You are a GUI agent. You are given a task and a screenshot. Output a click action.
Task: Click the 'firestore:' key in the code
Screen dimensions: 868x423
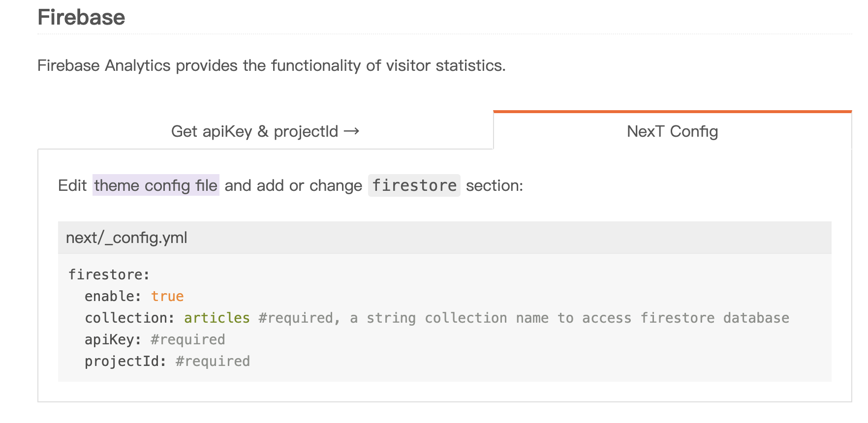coord(109,274)
